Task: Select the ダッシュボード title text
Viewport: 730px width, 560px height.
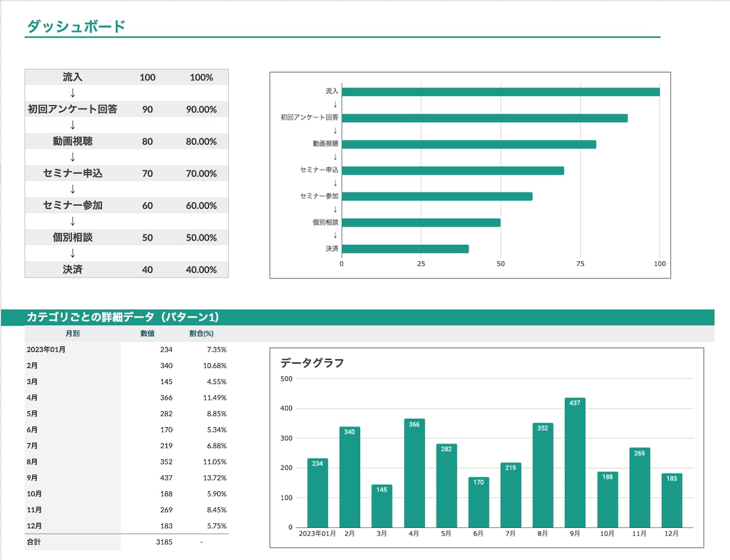Action: (x=76, y=26)
